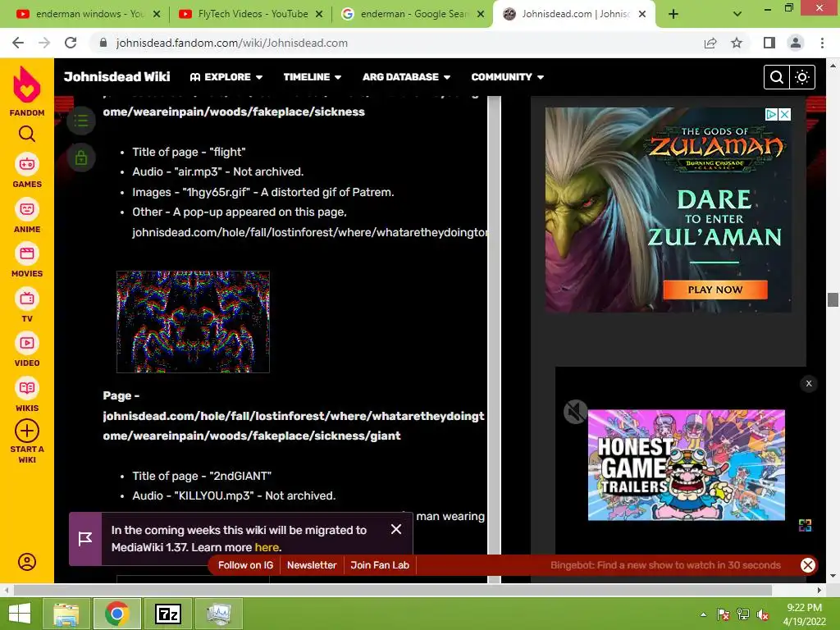This screenshot has height=630, width=840.
Task: Click the Fandom sidebar search icon
Action: point(27,134)
